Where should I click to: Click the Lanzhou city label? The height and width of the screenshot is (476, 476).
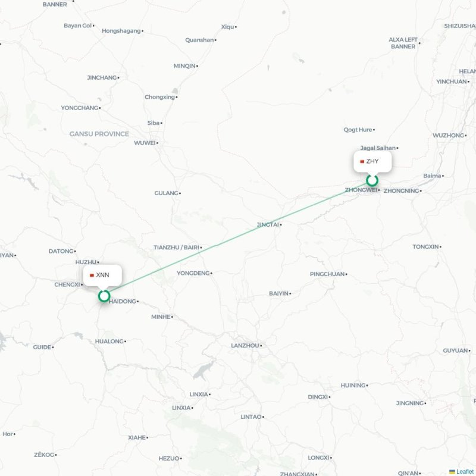245,346
